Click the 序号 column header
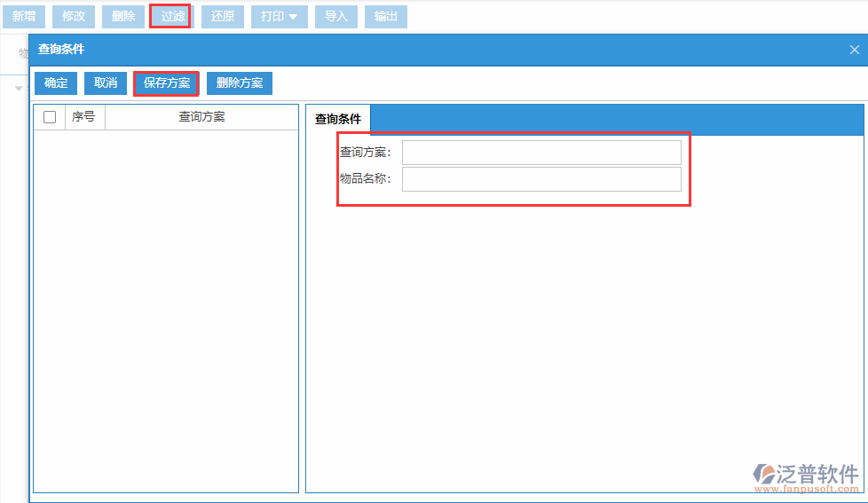This screenshot has height=503, width=868. click(84, 117)
